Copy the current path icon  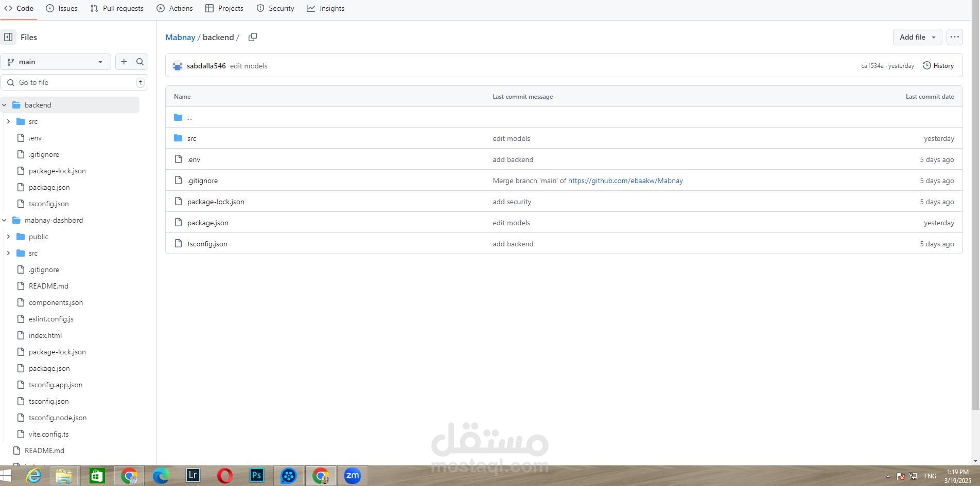point(252,37)
